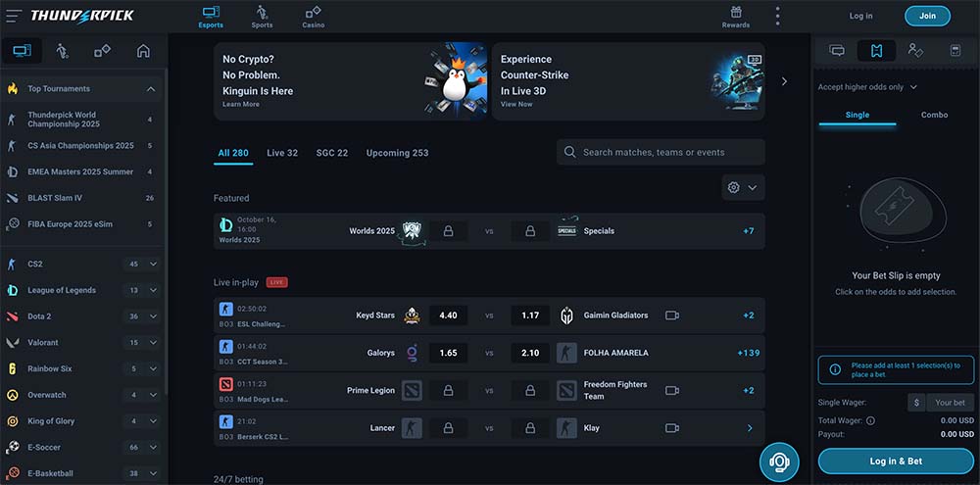The width and height of the screenshot is (980, 485).
Task: Open the three-dot more options menu
Action: [777, 17]
